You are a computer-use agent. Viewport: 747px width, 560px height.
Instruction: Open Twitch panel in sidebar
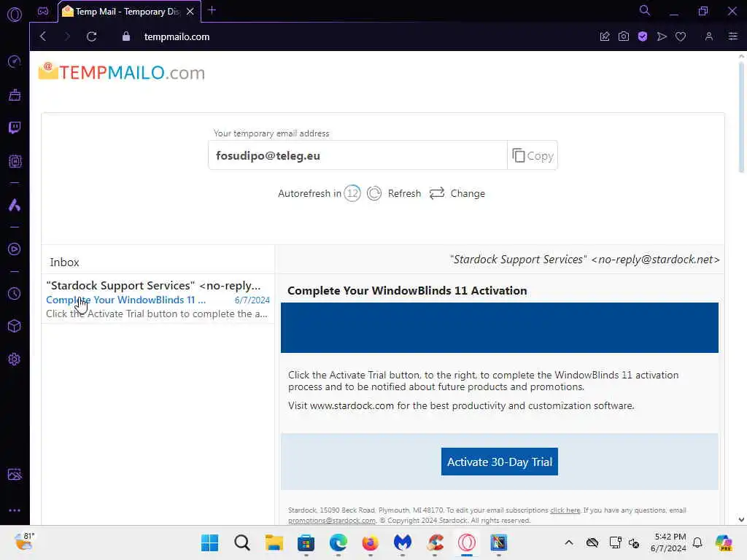[x=15, y=128]
